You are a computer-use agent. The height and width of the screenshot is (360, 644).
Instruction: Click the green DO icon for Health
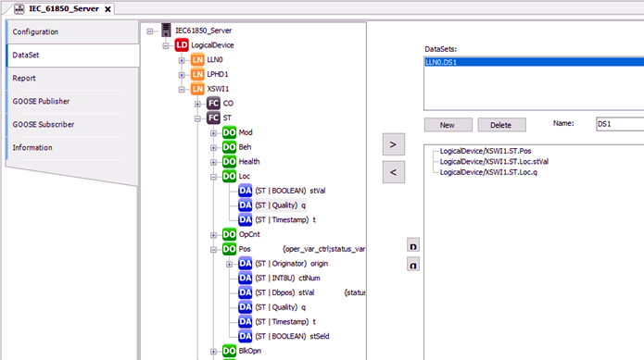click(x=229, y=162)
